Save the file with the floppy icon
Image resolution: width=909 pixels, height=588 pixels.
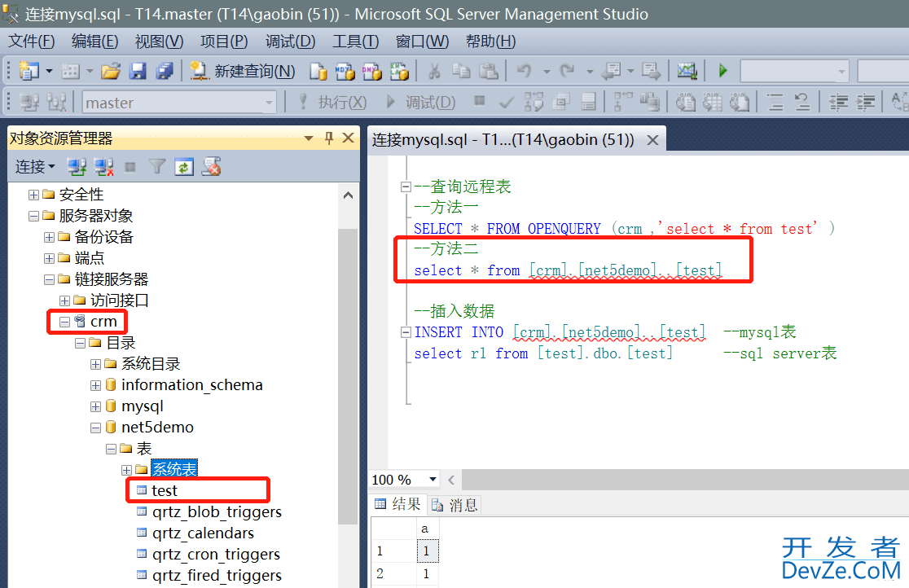138,72
